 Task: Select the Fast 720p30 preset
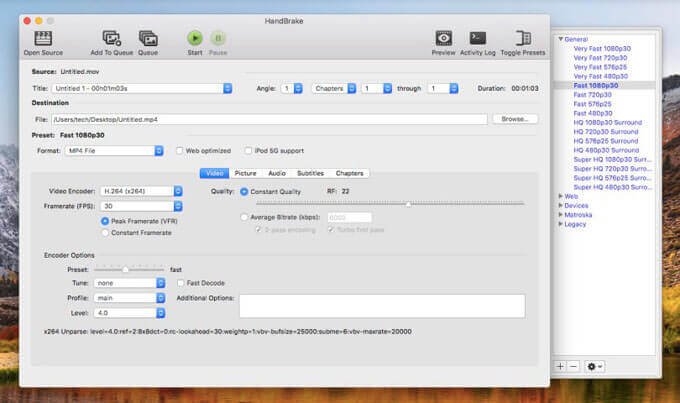point(592,95)
